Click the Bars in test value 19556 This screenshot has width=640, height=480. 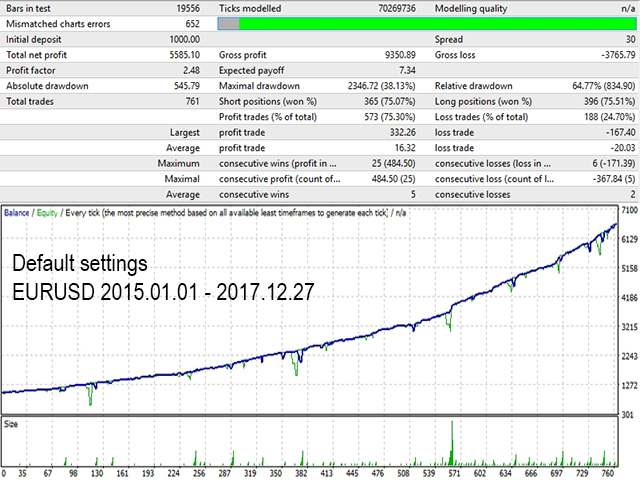pos(188,8)
